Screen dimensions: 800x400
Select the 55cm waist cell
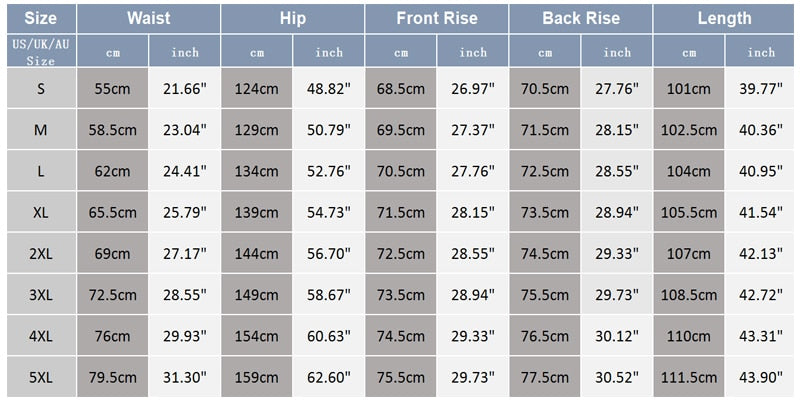tap(113, 89)
